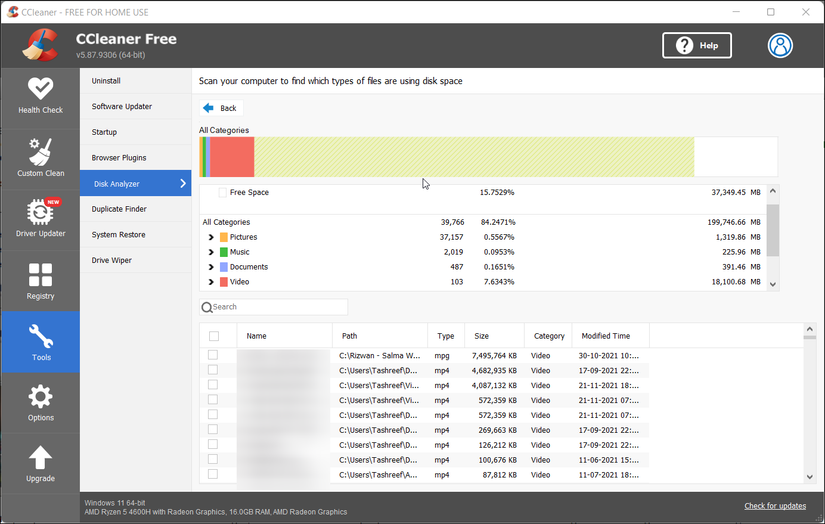Toggle the select-all checkbox in file list header
Image resolution: width=825 pixels, height=524 pixels.
point(213,336)
